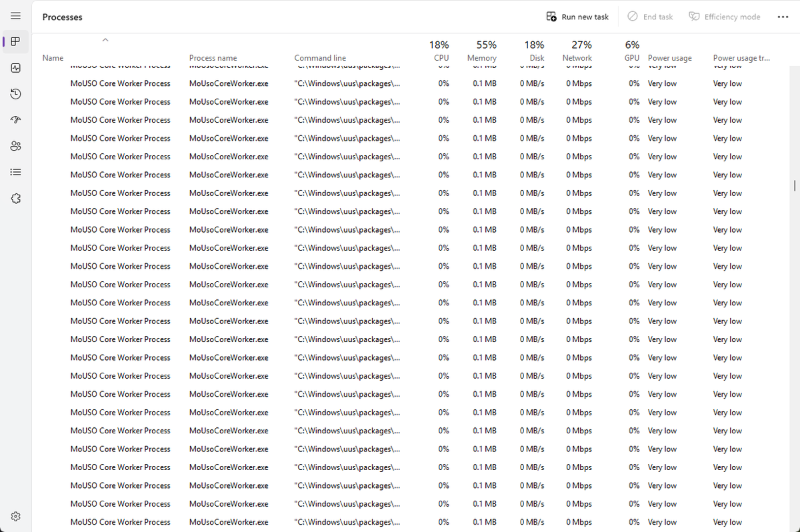Open the Performance page from sidebar

pos(15,68)
